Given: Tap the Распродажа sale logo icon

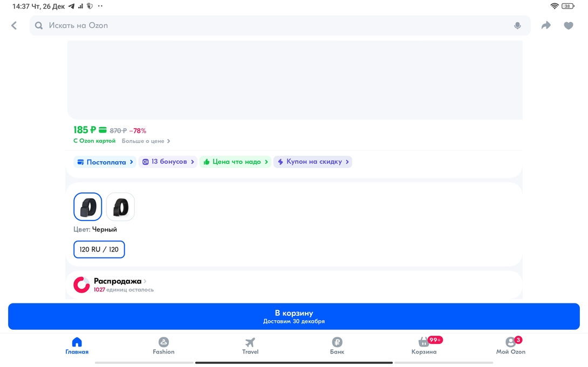Looking at the screenshot, I should 81,285.
